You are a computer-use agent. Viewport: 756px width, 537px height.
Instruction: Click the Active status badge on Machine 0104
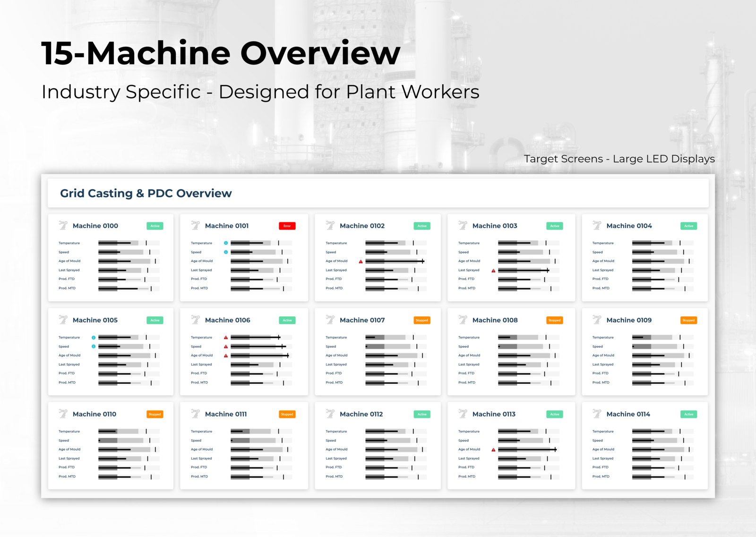click(x=688, y=226)
